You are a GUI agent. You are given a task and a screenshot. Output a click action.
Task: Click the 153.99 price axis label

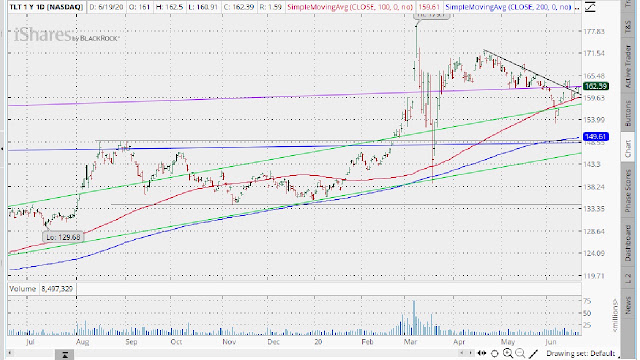(x=594, y=120)
